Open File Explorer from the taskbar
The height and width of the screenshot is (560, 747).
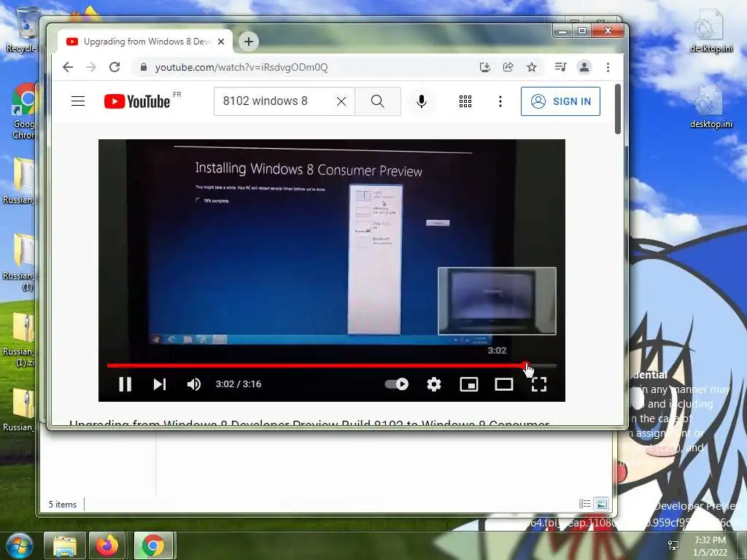(x=65, y=545)
